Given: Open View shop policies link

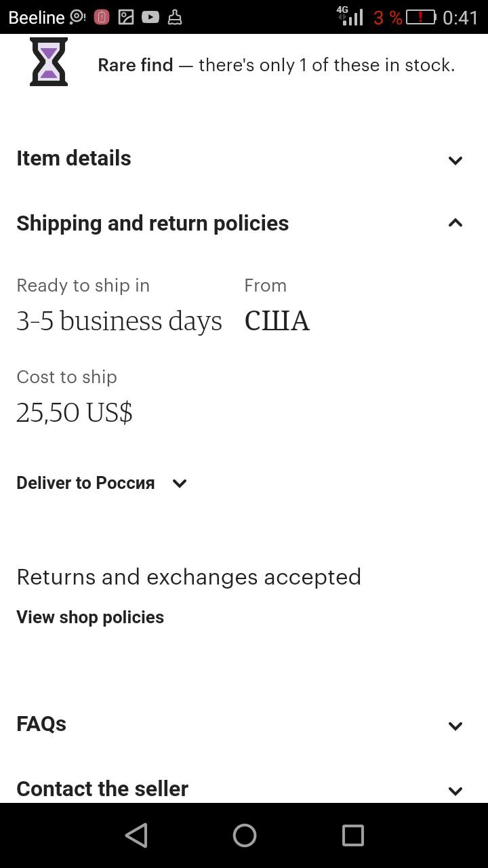Looking at the screenshot, I should pos(90,617).
